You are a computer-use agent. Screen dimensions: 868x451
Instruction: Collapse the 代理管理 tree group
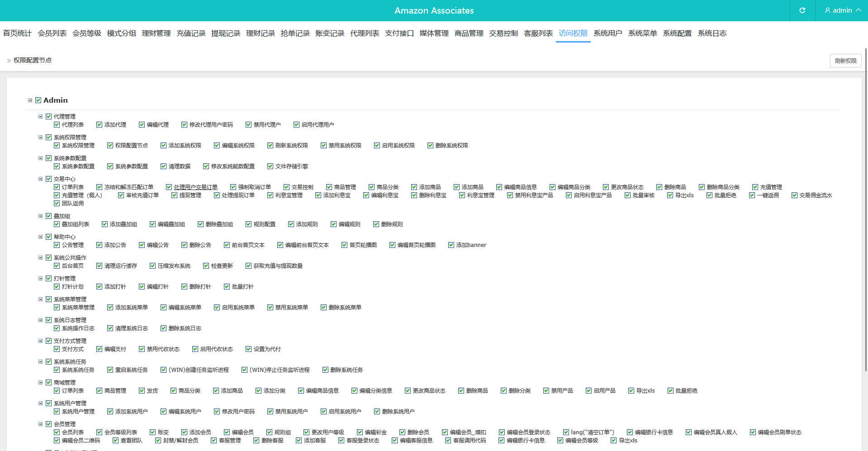click(40, 117)
